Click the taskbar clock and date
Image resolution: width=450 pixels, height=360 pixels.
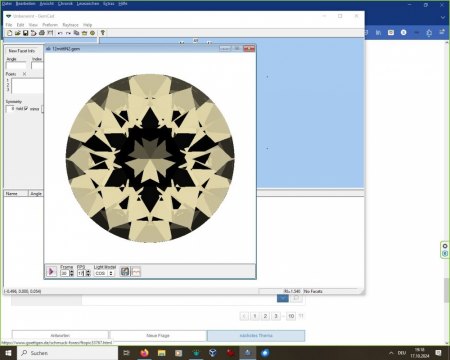[420, 353]
